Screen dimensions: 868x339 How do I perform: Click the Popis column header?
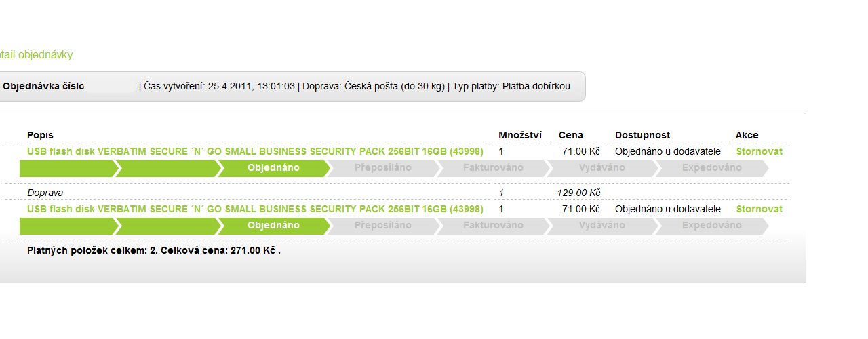(x=40, y=135)
